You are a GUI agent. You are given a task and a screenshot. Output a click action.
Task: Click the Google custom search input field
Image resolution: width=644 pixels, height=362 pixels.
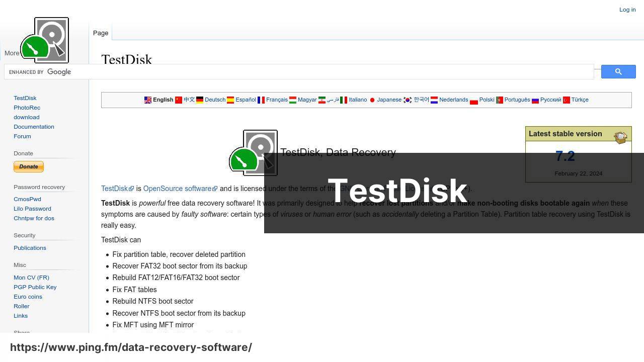(299, 72)
